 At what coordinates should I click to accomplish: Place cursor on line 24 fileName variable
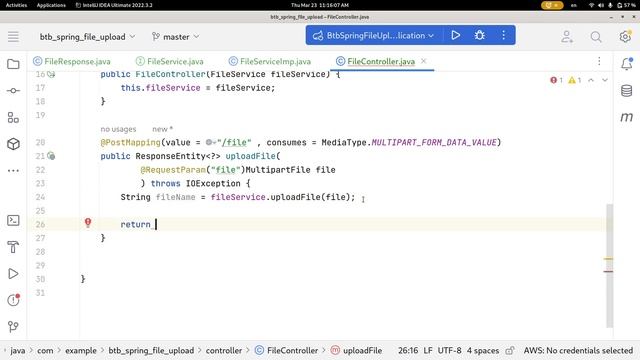click(176, 197)
